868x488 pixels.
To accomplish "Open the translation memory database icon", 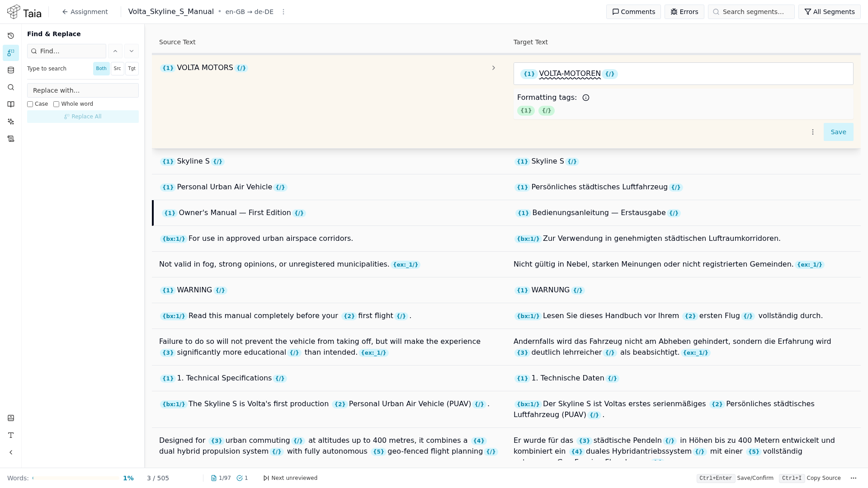I will [x=11, y=70].
